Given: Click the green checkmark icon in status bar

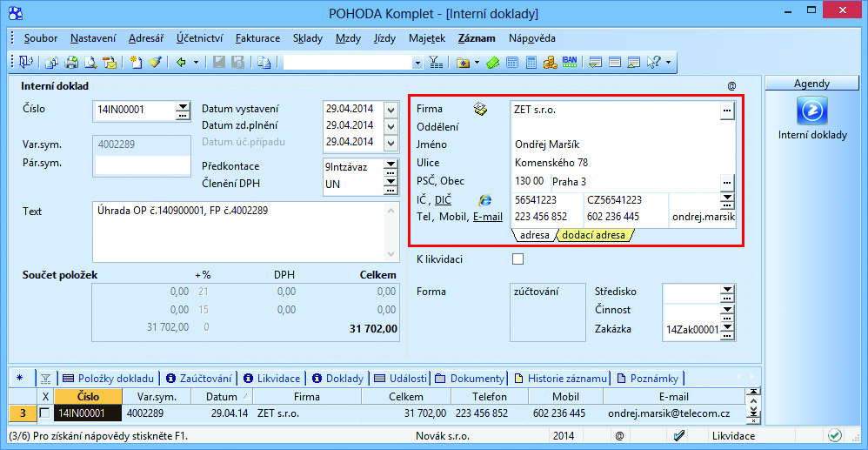Looking at the screenshot, I should (835, 435).
